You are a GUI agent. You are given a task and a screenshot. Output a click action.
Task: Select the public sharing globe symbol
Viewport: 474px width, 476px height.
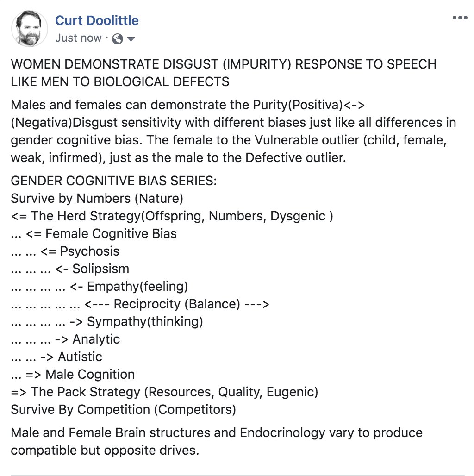click(x=118, y=38)
